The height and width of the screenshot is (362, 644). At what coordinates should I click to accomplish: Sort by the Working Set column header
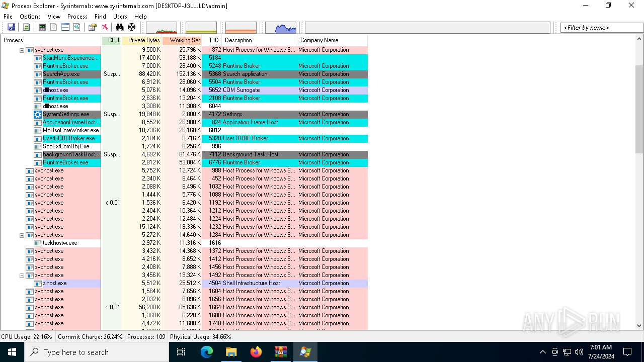point(182,40)
